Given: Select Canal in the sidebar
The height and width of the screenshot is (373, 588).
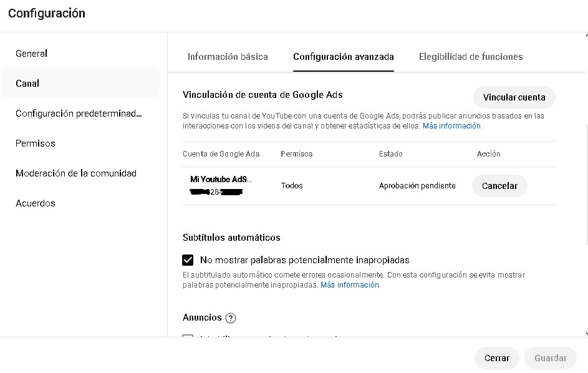Looking at the screenshot, I should coord(27,84).
